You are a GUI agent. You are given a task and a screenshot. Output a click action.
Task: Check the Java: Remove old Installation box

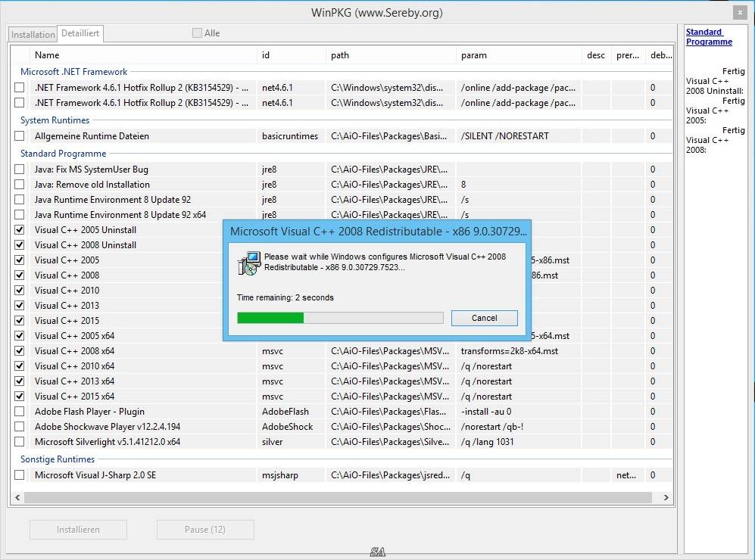19,184
